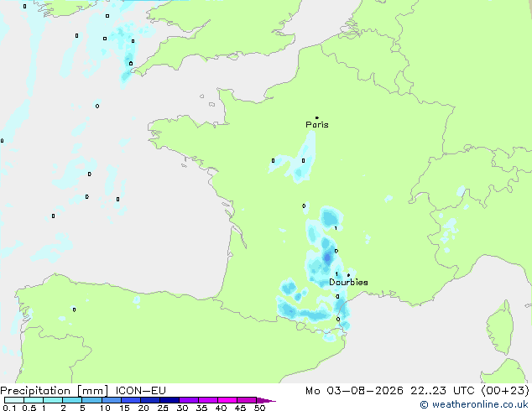
Task: Click the ICON-EU model name text
Action: coord(140,391)
